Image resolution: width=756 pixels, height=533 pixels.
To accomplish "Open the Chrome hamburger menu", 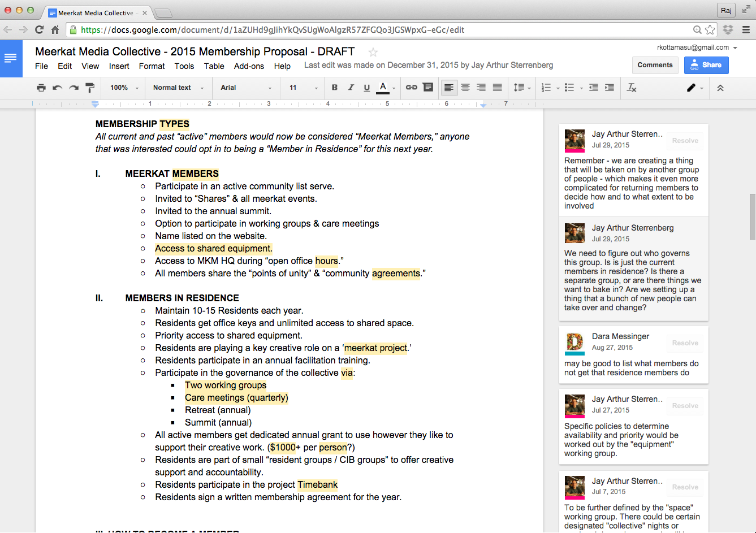I will pyautogui.click(x=746, y=30).
